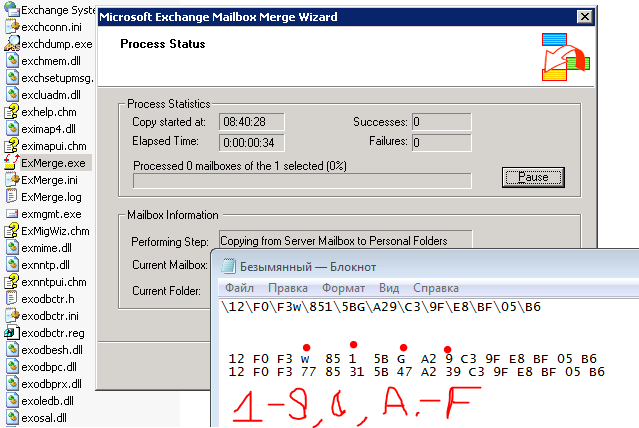Image resolution: width=639 pixels, height=428 pixels.
Task: Select the ExMerge.log text file icon
Action: click(x=11, y=196)
